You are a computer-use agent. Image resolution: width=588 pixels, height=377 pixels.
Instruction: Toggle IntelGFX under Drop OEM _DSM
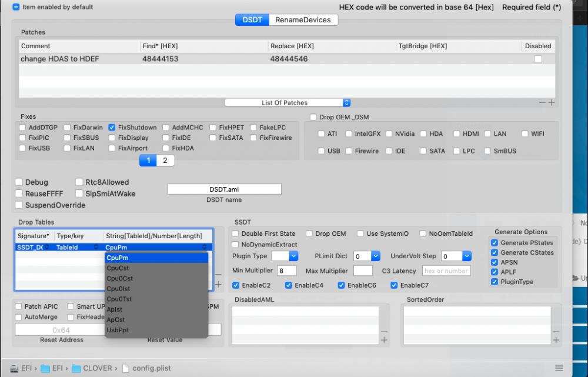pyautogui.click(x=349, y=134)
